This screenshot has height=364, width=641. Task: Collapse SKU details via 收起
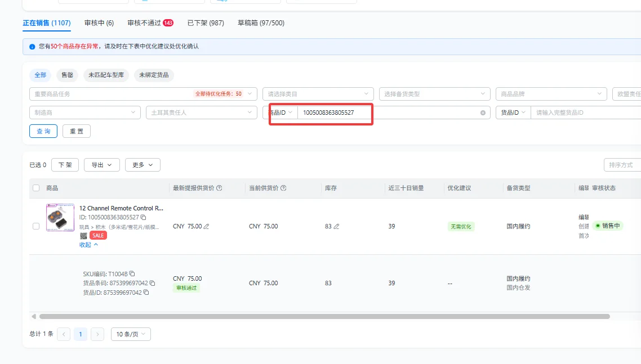tap(88, 245)
